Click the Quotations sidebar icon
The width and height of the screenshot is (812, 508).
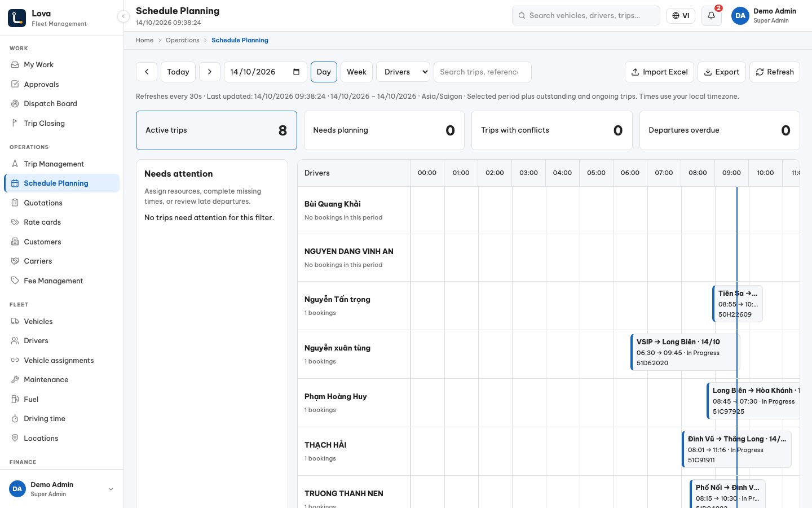[x=15, y=203]
